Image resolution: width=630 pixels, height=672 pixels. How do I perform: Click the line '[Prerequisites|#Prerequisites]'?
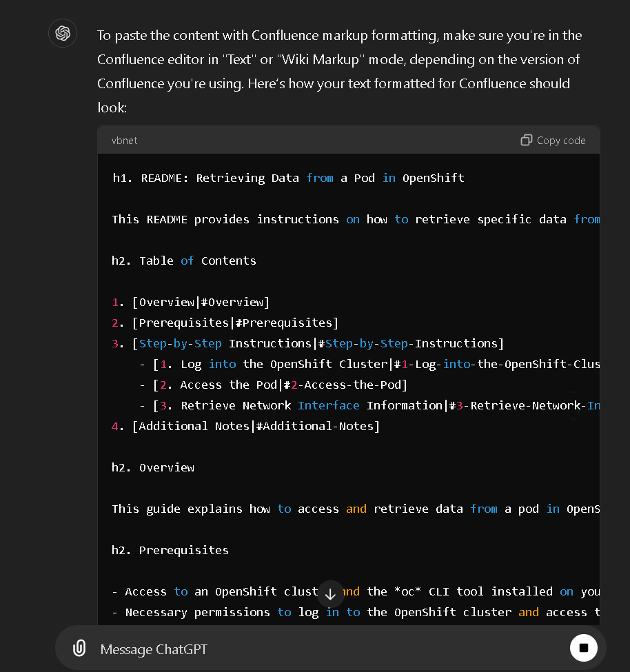click(225, 323)
